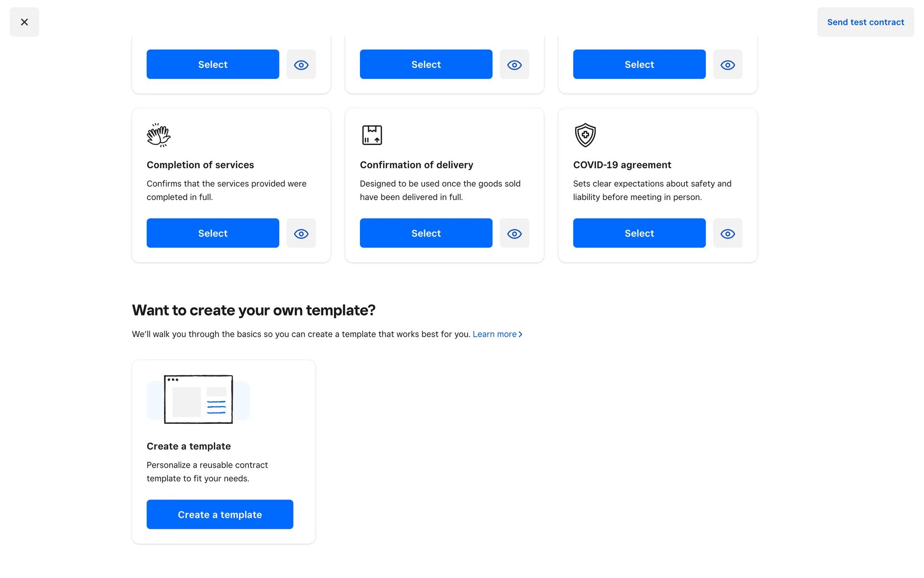Select the COVID-19 agreement template
This screenshot has height=578, width=924.
point(639,234)
